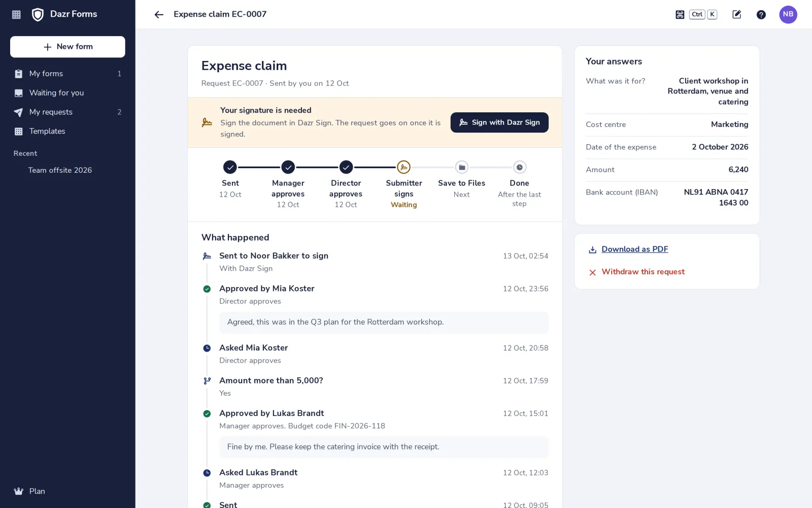The image size is (812, 508).
Task: Click the compose note pencil icon
Action: pyautogui.click(x=737, y=15)
